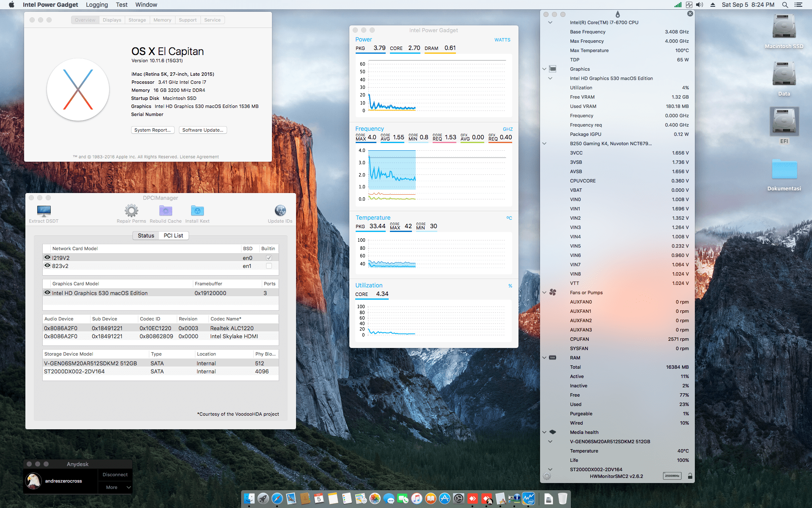
Task: Click the System Report button
Action: [x=153, y=130]
